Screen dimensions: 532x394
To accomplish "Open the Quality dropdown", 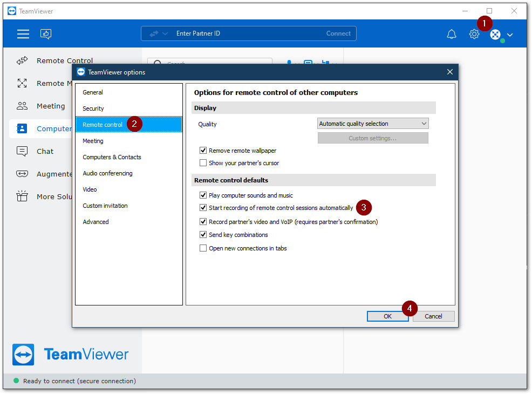I will pos(373,124).
